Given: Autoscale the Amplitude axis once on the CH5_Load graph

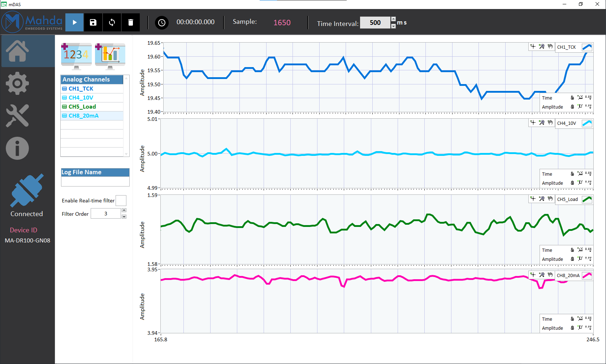Looking at the screenshot, I should pyautogui.click(x=580, y=259).
